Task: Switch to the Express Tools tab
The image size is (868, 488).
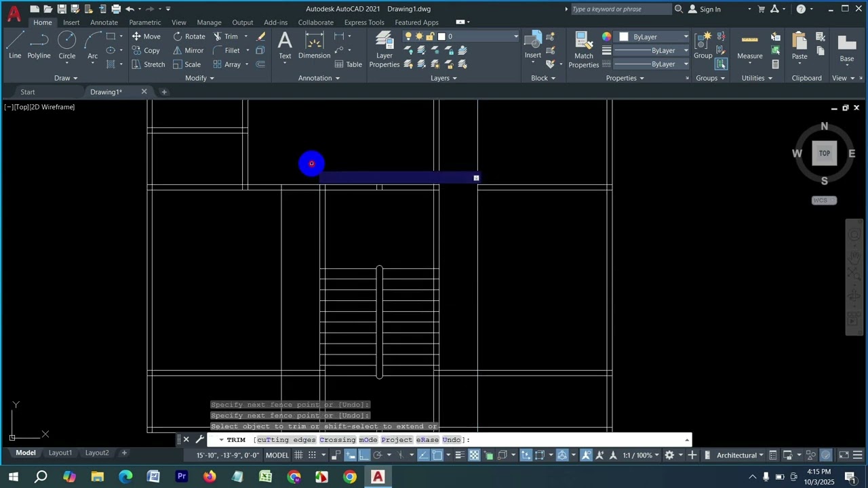Action: coord(364,22)
